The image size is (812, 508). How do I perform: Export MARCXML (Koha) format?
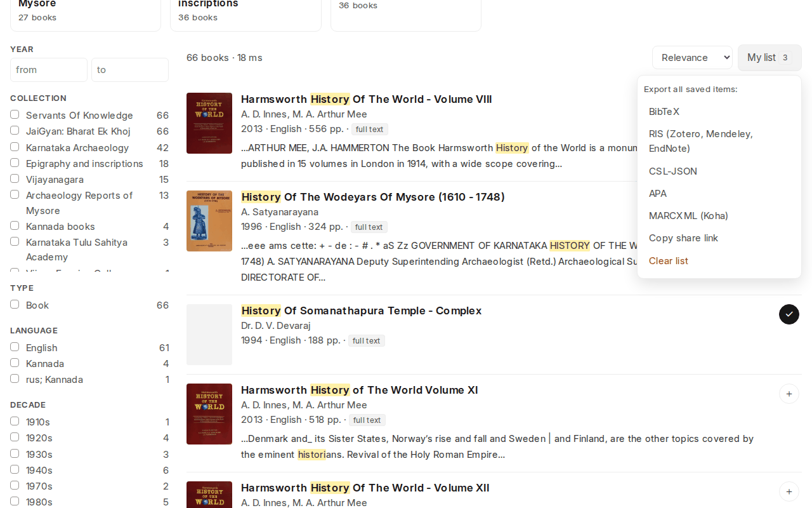click(719, 216)
